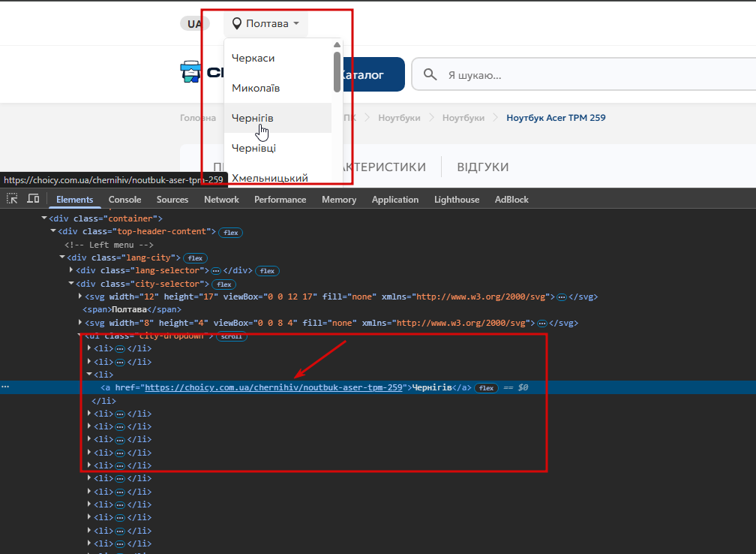Click the city list scrollbar thumb
Viewport: 756px width, 554px height.
[x=337, y=72]
